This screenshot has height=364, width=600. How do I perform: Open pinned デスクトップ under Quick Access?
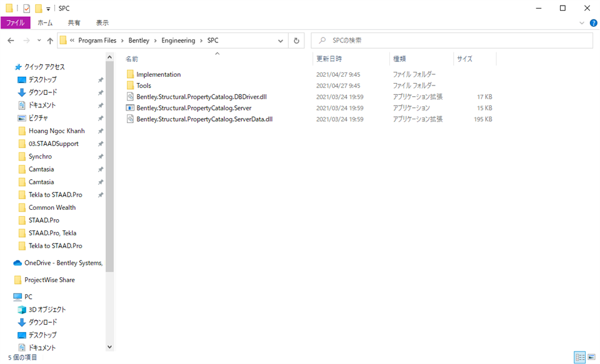click(42, 79)
